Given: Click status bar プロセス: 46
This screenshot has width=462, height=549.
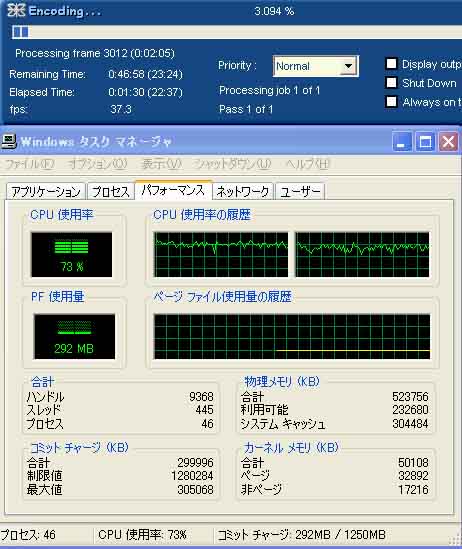Looking at the screenshot, I should 28,535.
